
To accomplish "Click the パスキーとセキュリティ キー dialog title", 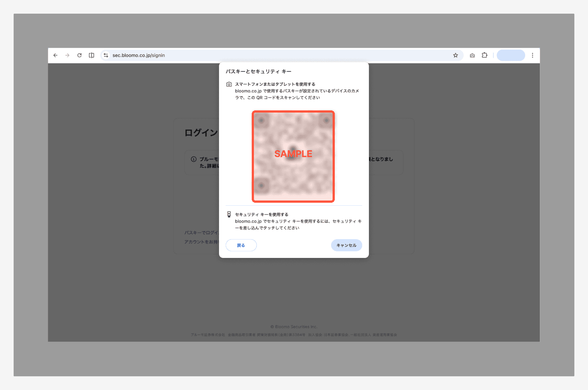I will pyautogui.click(x=258, y=71).
